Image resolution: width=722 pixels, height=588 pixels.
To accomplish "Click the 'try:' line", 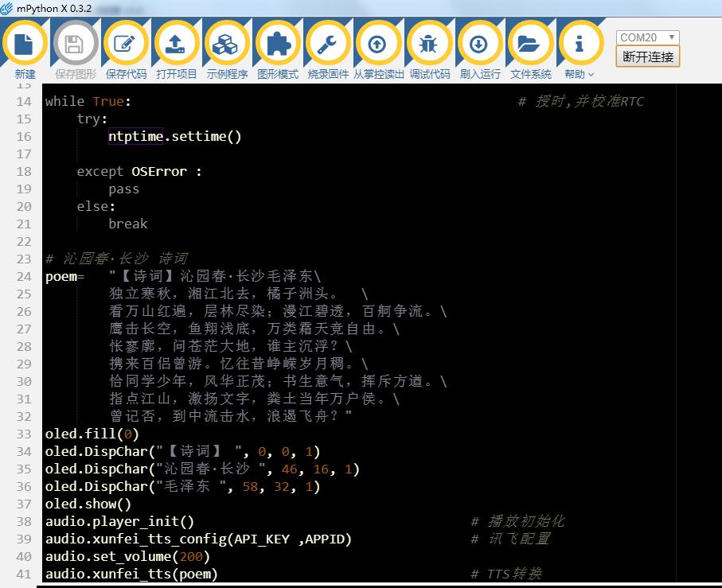I will click(x=92, y=119).
